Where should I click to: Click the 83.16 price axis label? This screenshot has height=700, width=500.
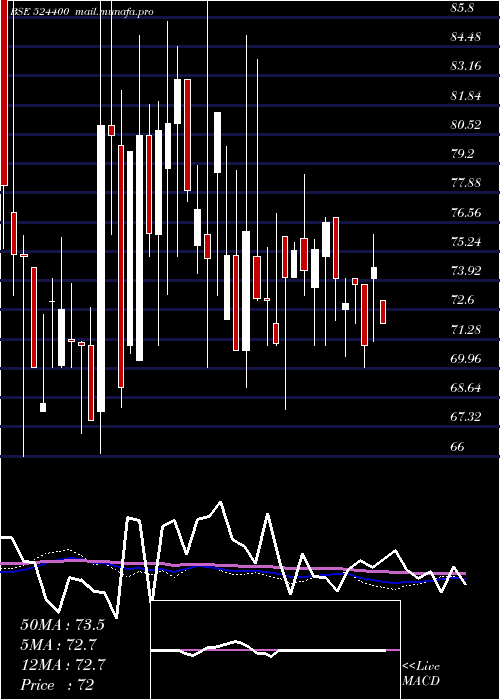pyautogui.click(x=466, y=66)
